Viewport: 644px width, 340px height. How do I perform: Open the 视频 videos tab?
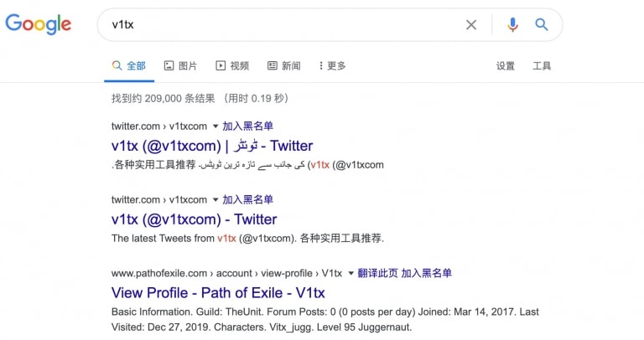pyautogui.click(x=232, y=65)
